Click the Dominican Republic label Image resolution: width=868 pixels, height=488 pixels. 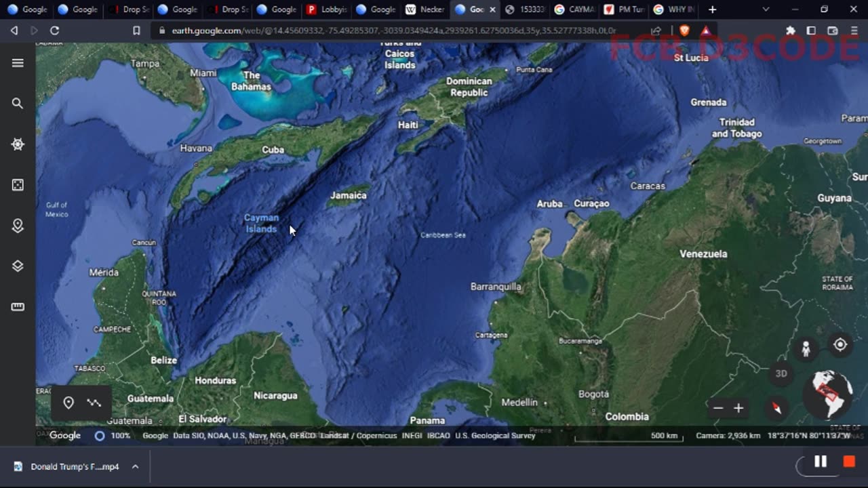pyautogui.click(x=469, y=87)
